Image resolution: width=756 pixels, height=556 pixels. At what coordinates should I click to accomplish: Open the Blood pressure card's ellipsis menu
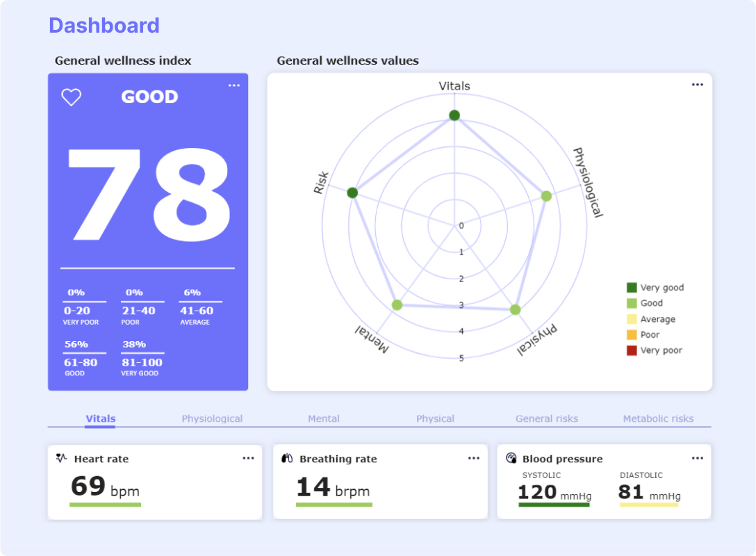pos(698,458)
